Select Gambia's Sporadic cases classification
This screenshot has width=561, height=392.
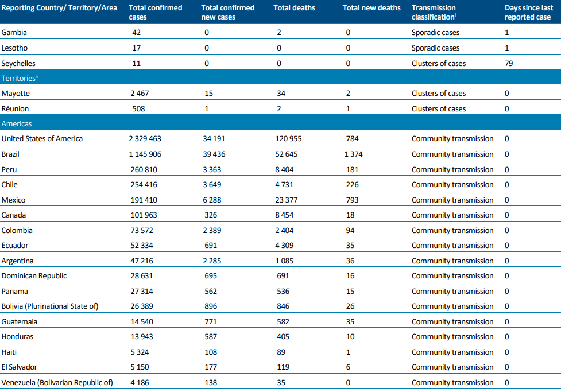point(435,33)
